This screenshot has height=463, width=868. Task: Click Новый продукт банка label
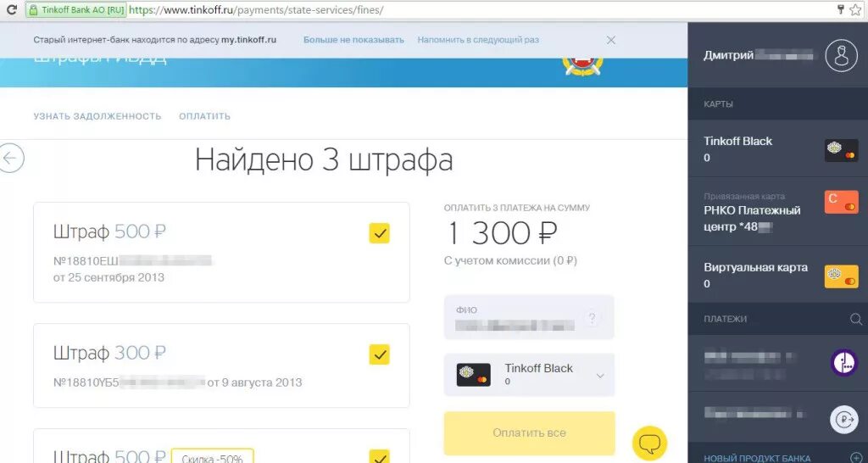coord(757,459)
